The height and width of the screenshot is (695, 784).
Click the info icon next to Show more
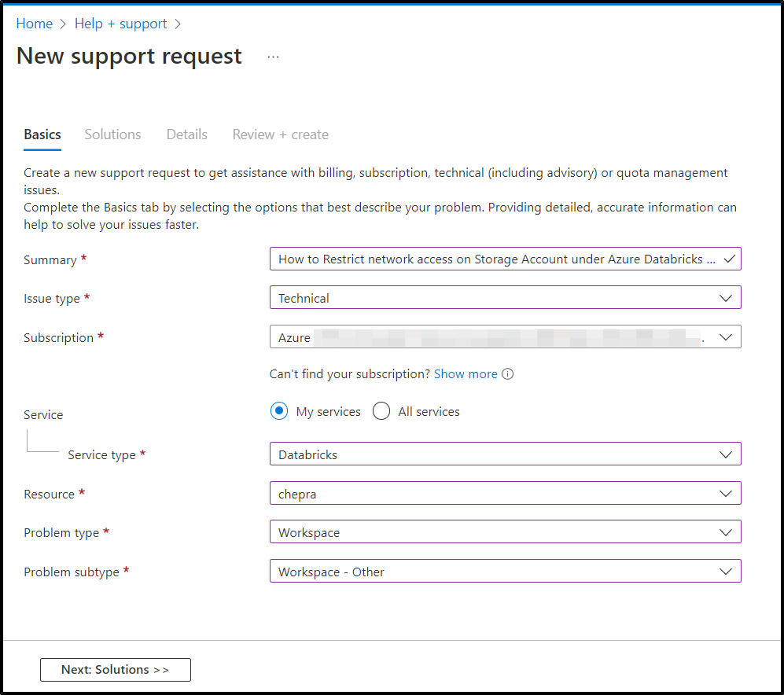[508, 374]
